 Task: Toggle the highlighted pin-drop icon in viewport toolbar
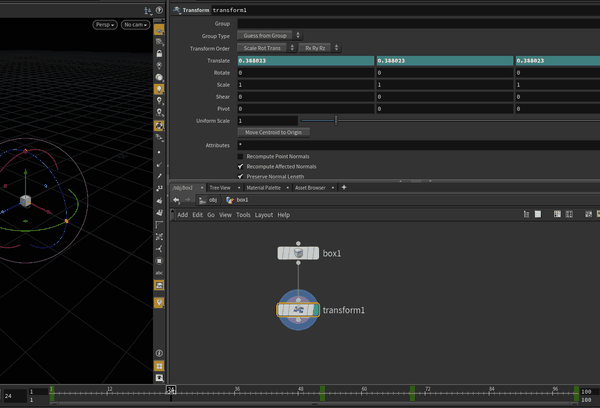tap(159, 303)
